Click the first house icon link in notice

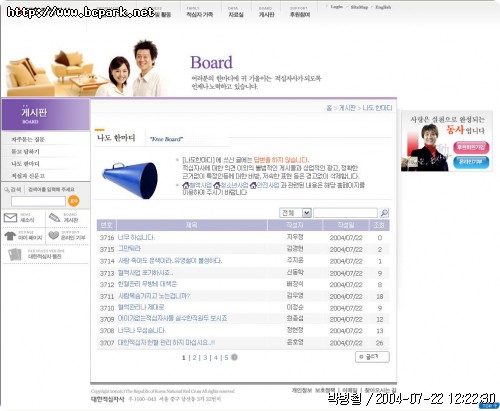click(x=186, y=185)
